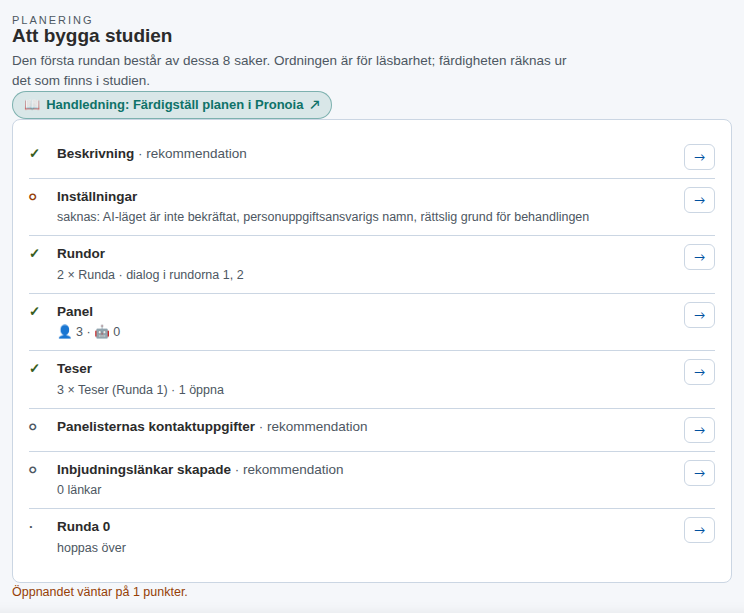Click the '0 länkar' text

click(79, 490)
